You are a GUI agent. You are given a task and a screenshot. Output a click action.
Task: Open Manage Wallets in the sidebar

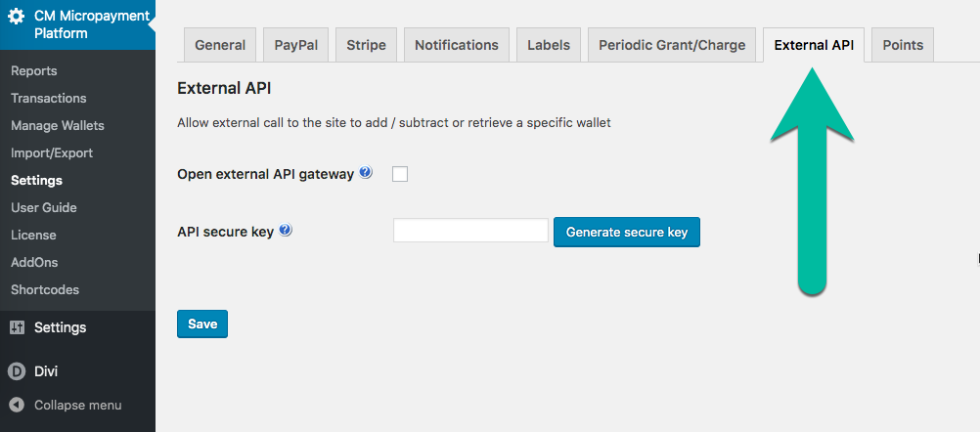58,125
